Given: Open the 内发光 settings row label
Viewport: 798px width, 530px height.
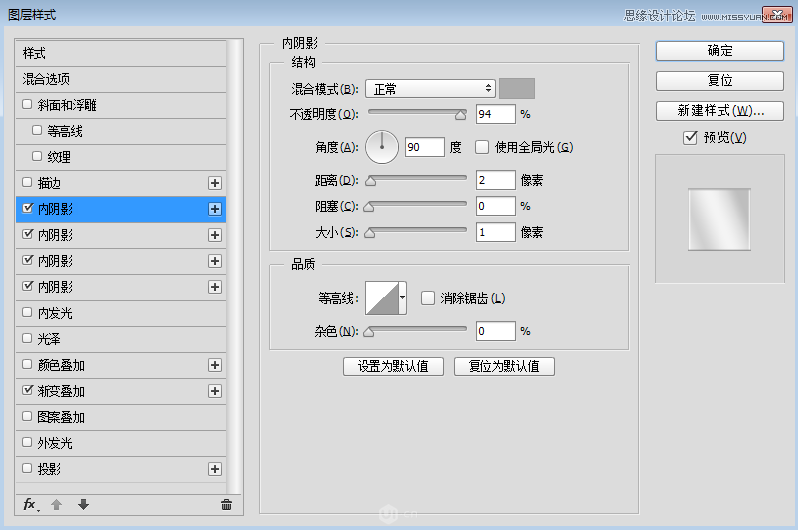Looking at the screenshot, I should (x=55, y=313).
